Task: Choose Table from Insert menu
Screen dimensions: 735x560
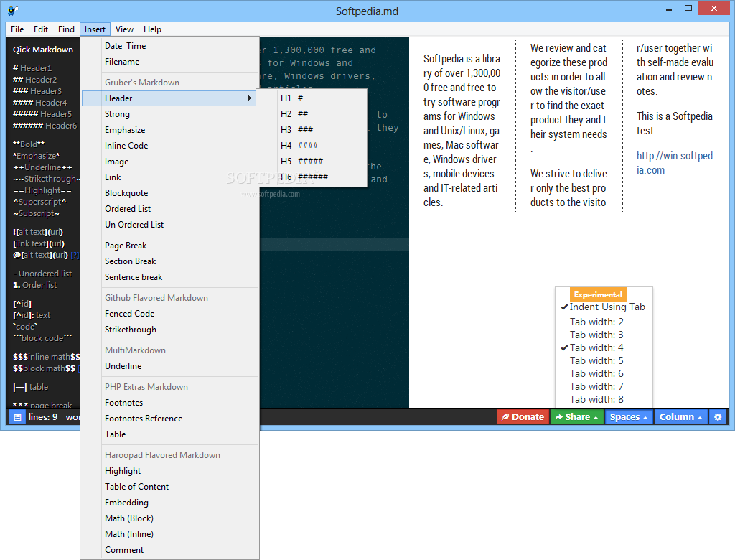Action: pos(169,434)
